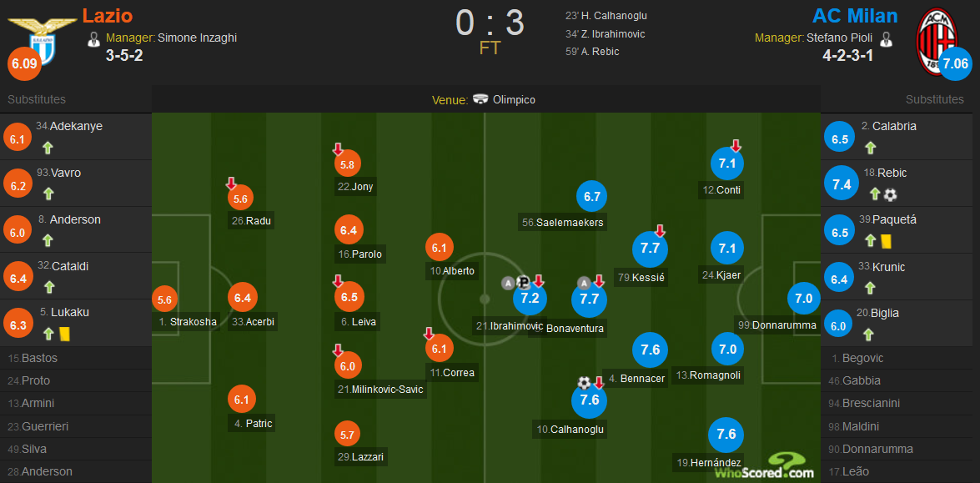980x483 pixels.
Task: Click the substituted-off red arrow on Conti
Action: (736, 146)
